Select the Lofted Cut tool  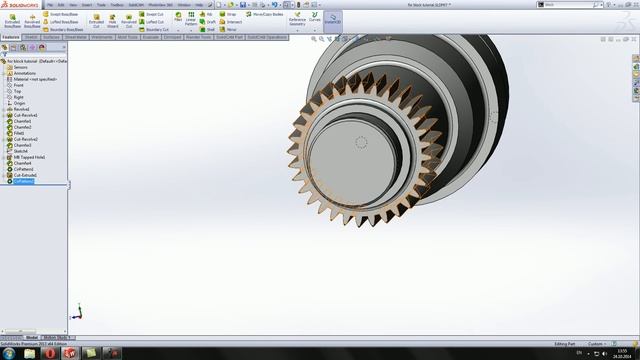point(151,22)
